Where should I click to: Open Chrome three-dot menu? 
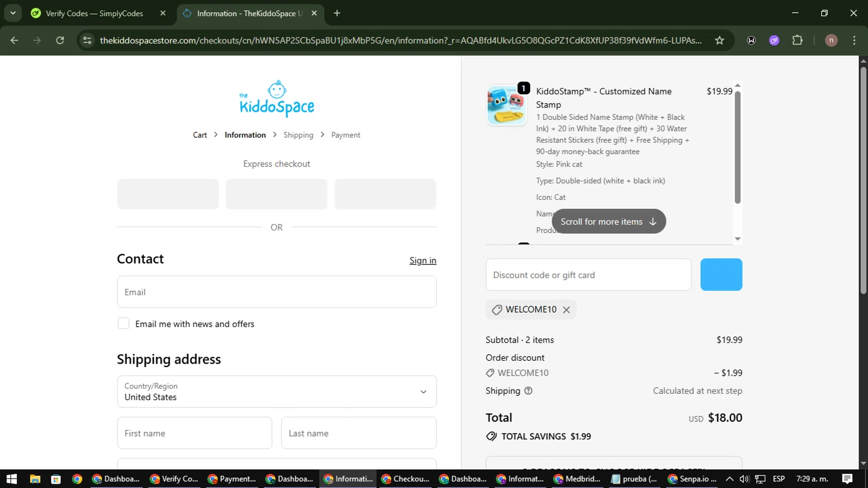854,40
